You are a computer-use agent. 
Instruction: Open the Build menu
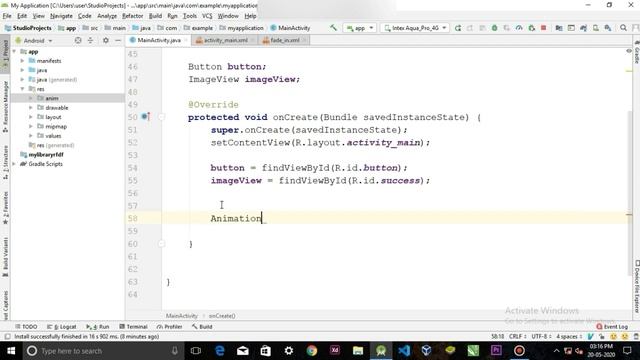155,16
